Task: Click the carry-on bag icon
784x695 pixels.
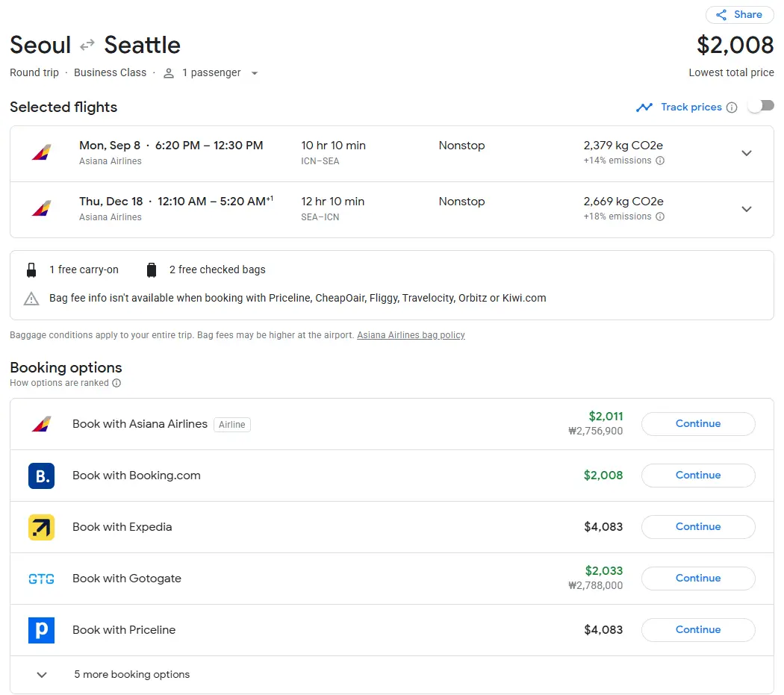Action: (x=31, y=270)
